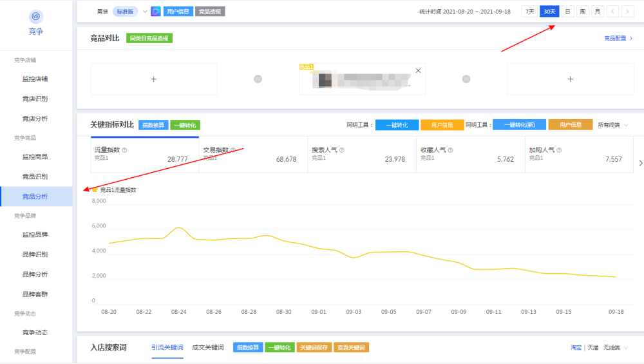This screenshot has width=644, height=364.
Task: Open 竞店分析 in sidebar
Action: point(35,119)
